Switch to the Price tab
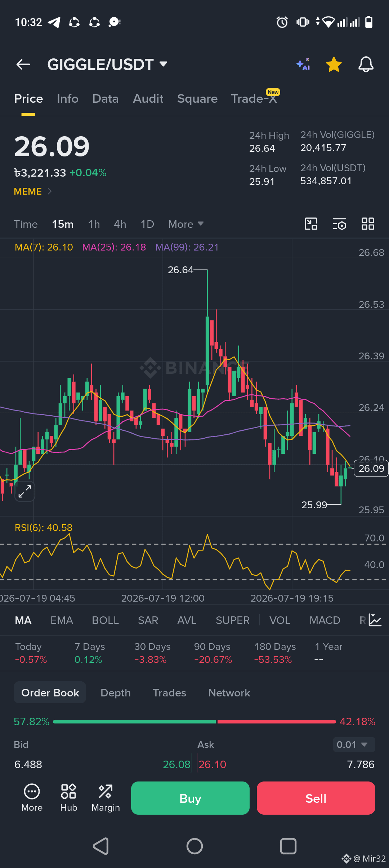 pos(28,98)
